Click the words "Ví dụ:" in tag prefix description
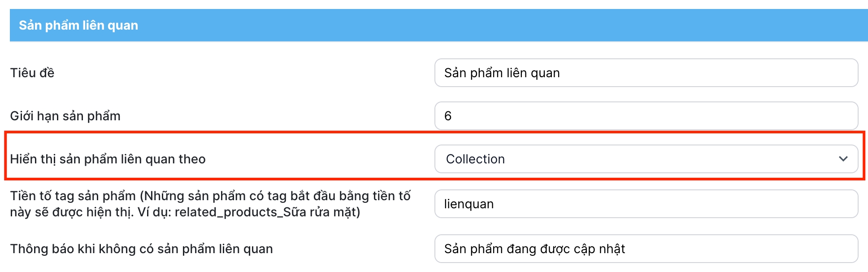Screen dimensions: 868x272 [154, 212]
